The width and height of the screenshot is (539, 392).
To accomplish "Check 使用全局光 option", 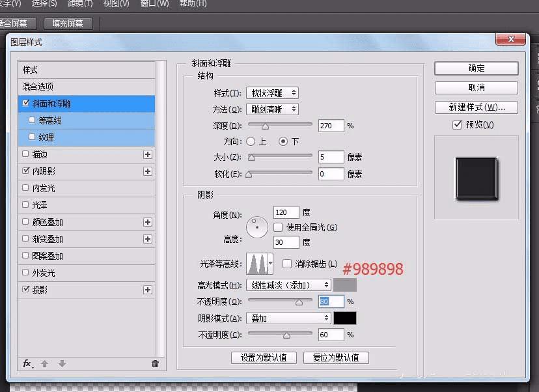I will click(x=278, y=227).
